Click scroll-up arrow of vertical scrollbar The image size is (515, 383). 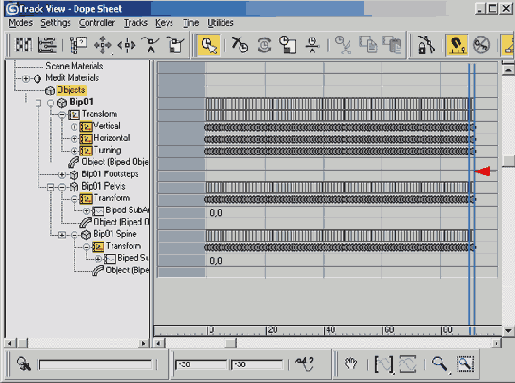tap(508, 70)
